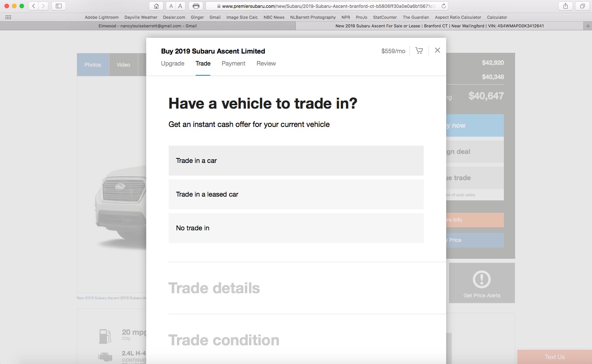Image resolution: width=592 pixels, height=364 pixels.
Task: Switch to the Elmwood Gmail browser tab
Action: coord(148,26)
